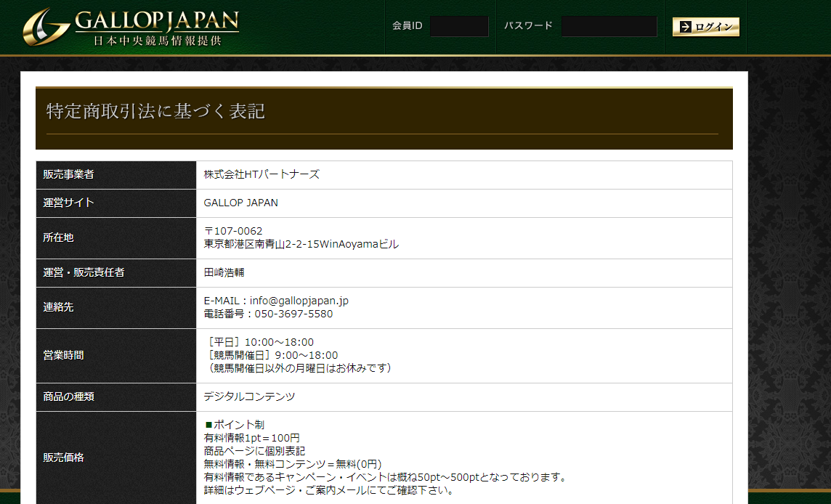Select the 運営・販売責任者 row label
Screen dimensions: 831x504
click(x=84, y=272)
